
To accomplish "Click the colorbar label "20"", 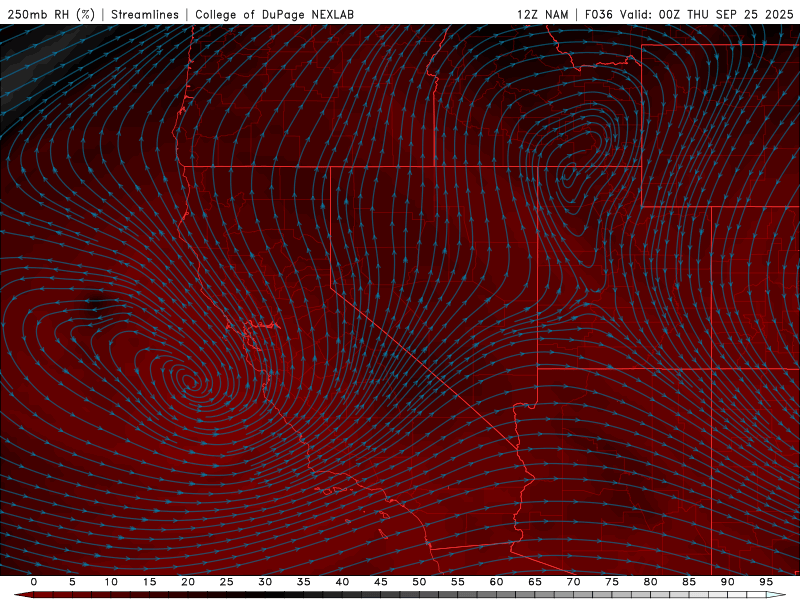I will 188,582.
